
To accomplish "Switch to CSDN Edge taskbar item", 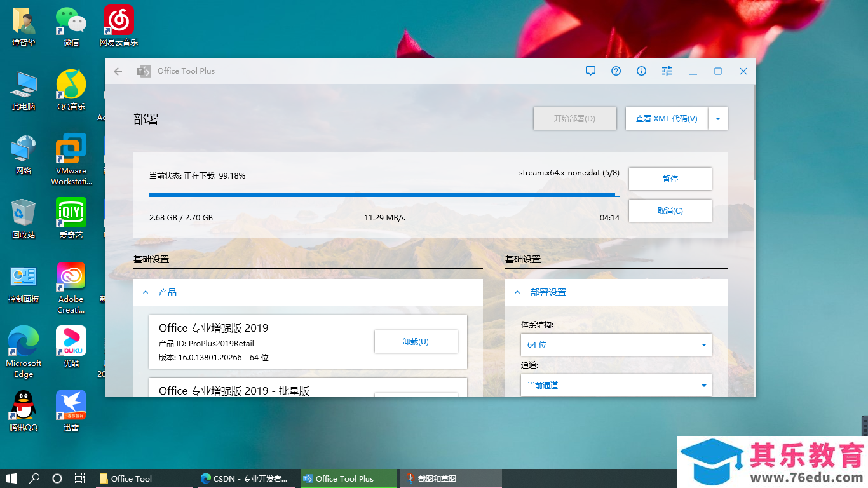I will coord(247,478).
